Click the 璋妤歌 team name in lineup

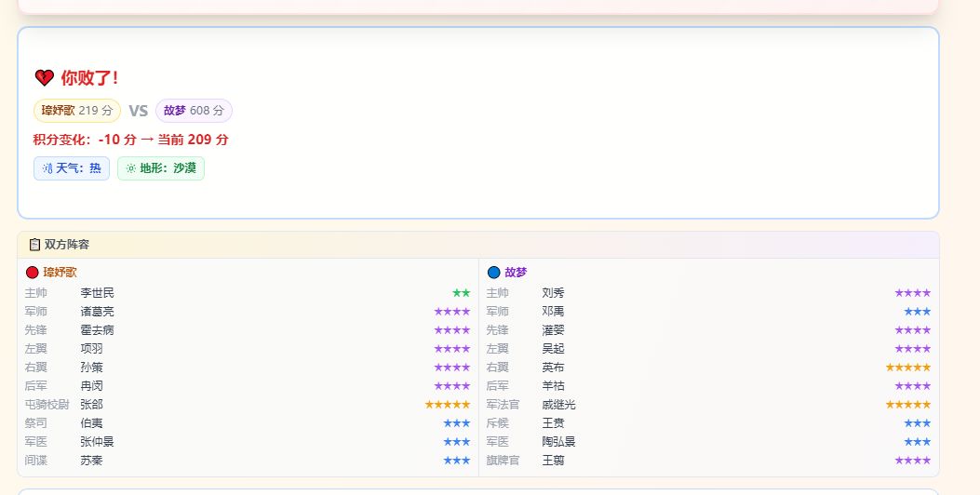(x=60, y=273)
